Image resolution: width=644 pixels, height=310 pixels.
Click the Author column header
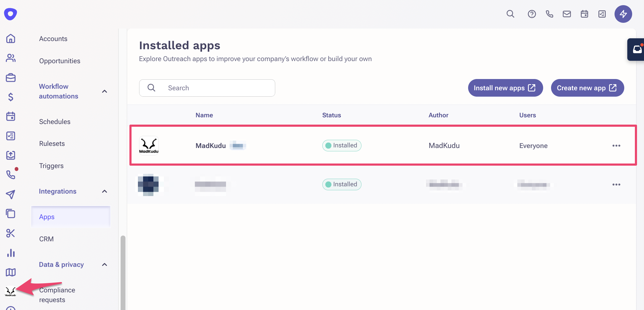[438, 115]
